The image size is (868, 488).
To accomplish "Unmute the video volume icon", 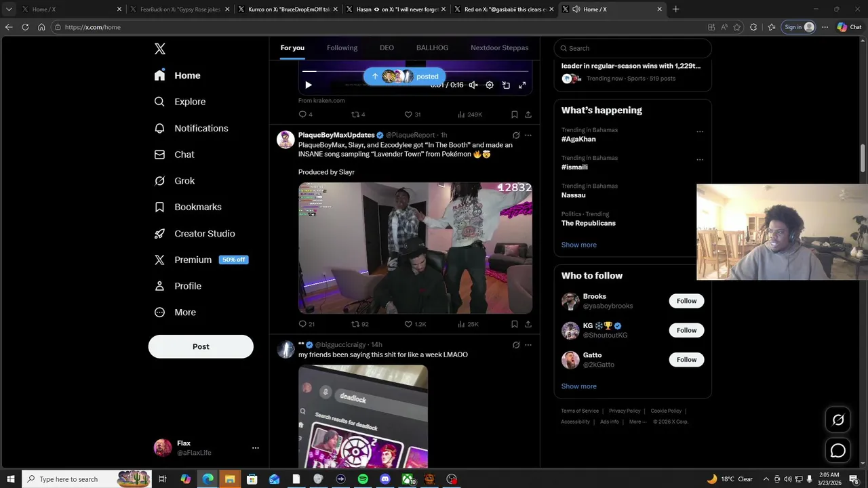I will (473, 85).
